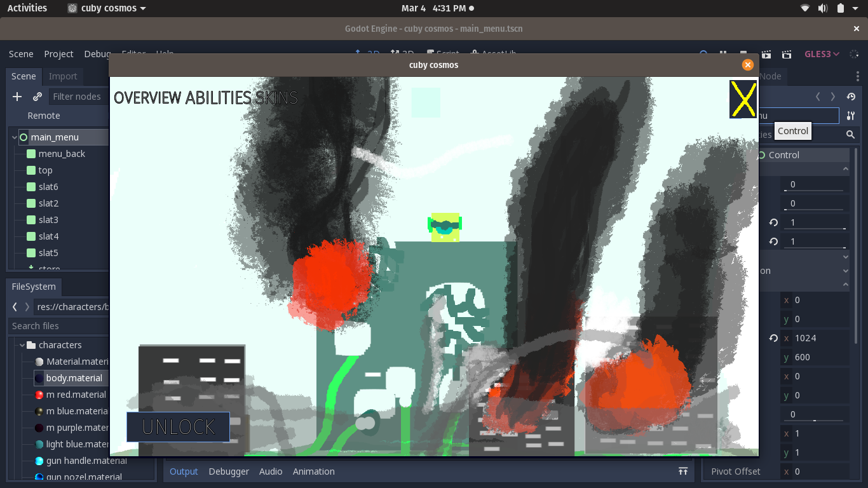Viewport: 868px width, 488px height.
Task: Click the Activities button in top bar
Action: coord(27,8)
